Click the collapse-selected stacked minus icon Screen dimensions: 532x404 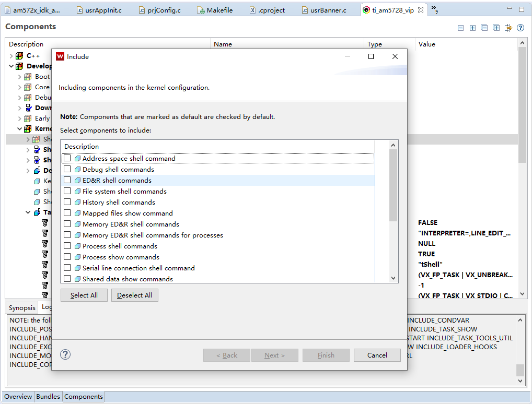point(484,28)
